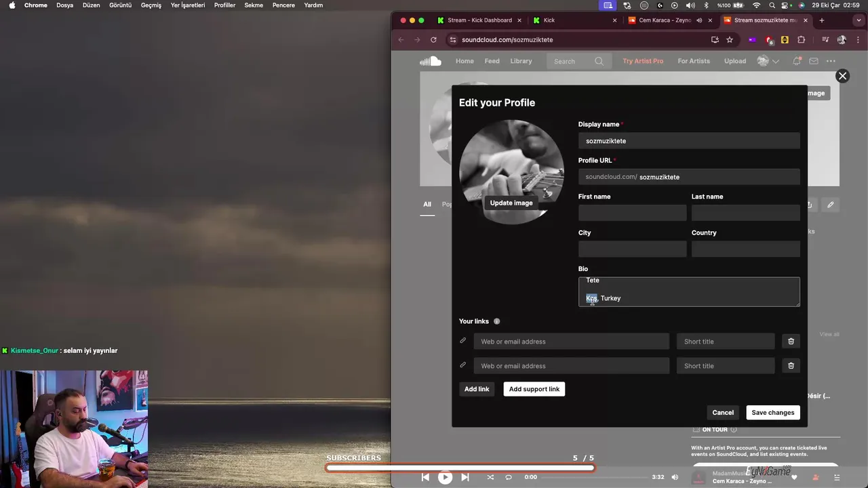The width and height of the screenshot is (868, 488).
Task: Close the Edit your Profile overlay
Action: pyautogui.click(x=842, y=76)
